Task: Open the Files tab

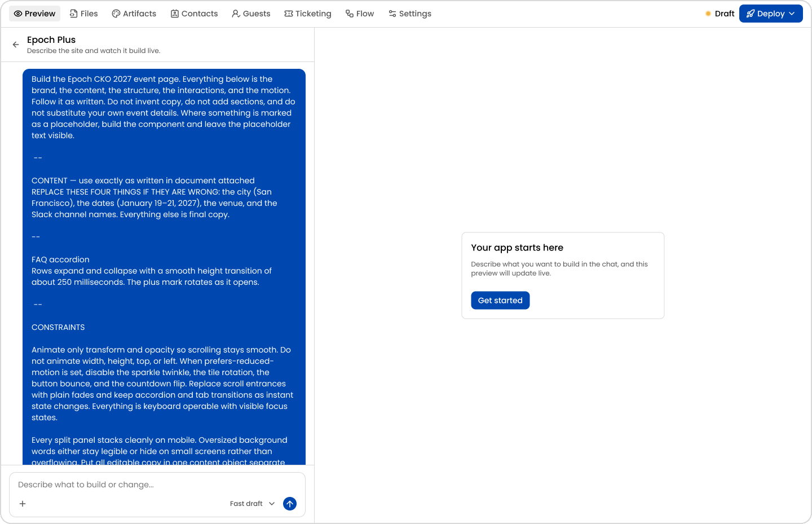Action: (83, 14)
